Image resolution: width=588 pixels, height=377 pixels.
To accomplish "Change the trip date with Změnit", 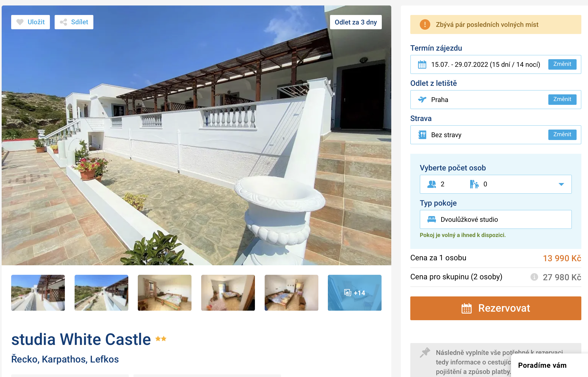I will pyautogui.click(x=562, y=64).
